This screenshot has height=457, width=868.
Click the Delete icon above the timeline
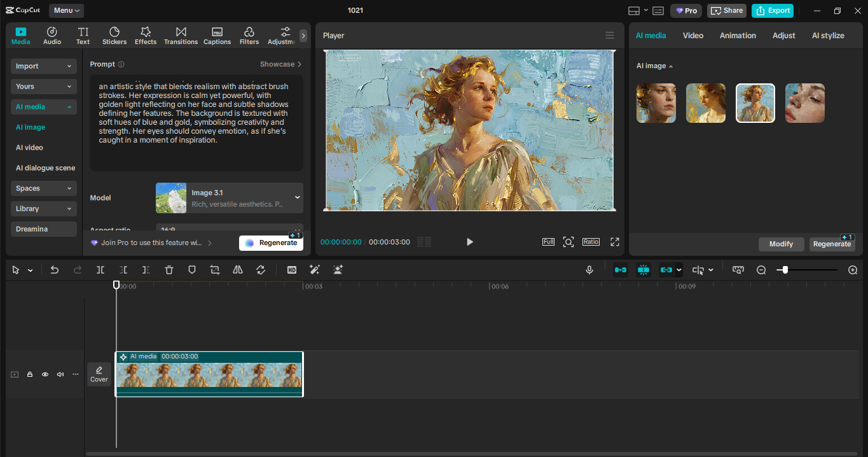tap(169, 269)
